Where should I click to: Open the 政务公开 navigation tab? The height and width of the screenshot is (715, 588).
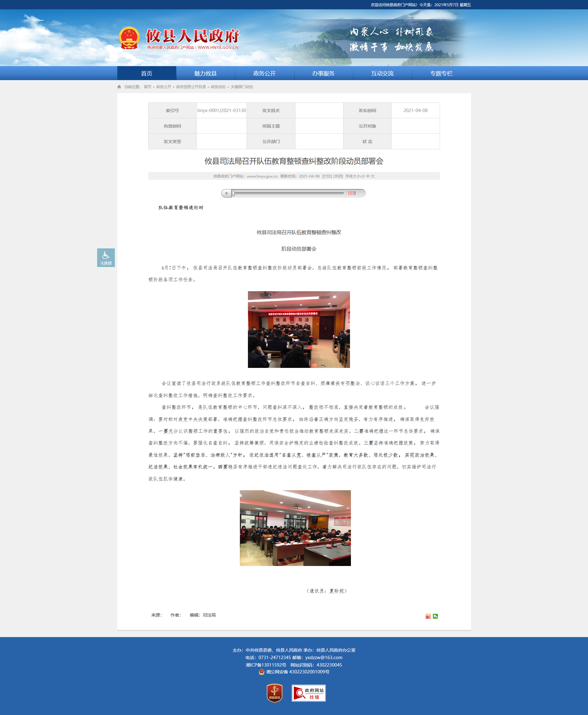point(265,73)
